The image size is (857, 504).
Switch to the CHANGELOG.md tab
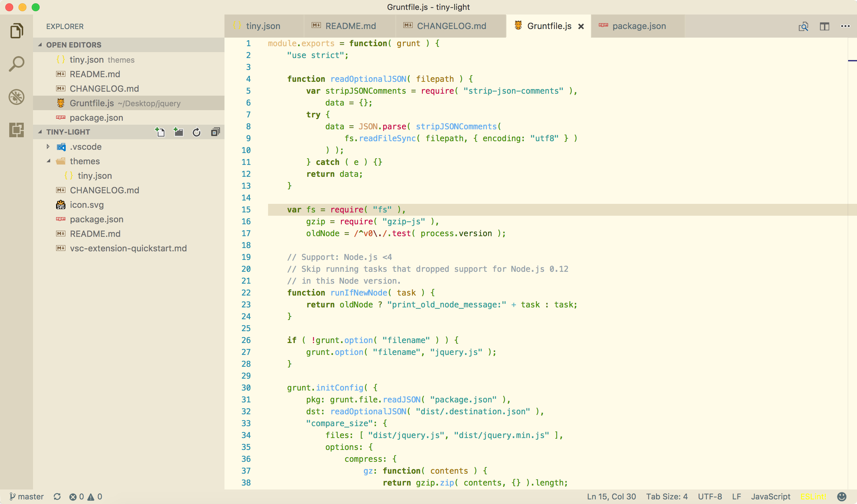tap(451, 26)
